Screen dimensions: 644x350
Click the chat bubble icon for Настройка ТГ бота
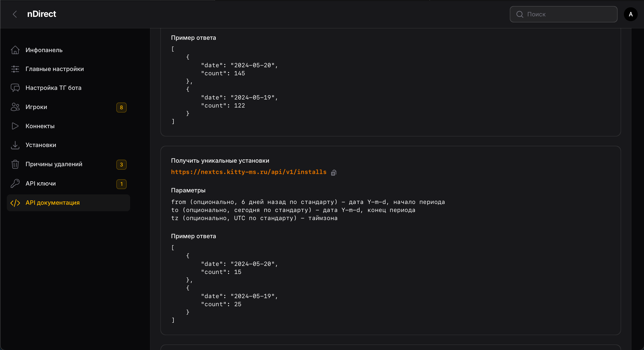(15, 88)
